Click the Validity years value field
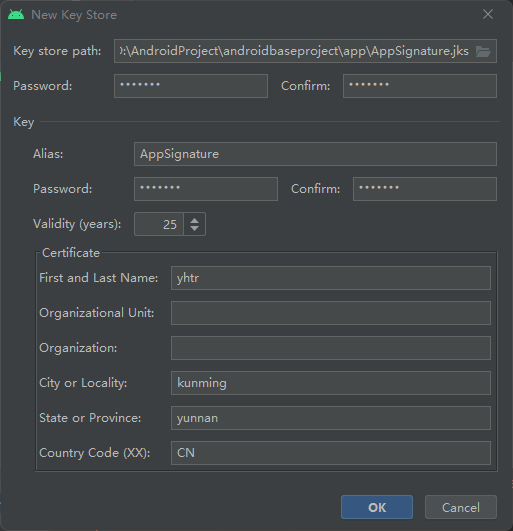This screenshot has height=531, width=513. click(x=159, y=224)
